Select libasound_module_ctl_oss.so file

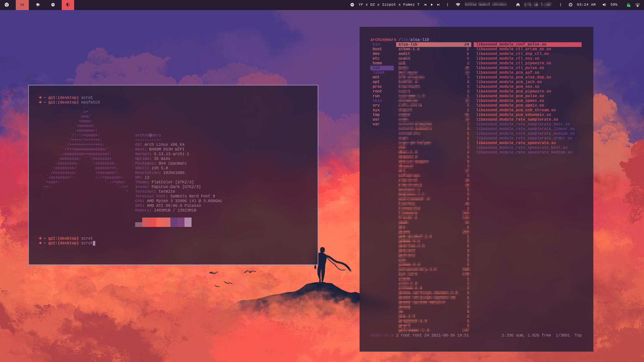(x=508, y=58)
